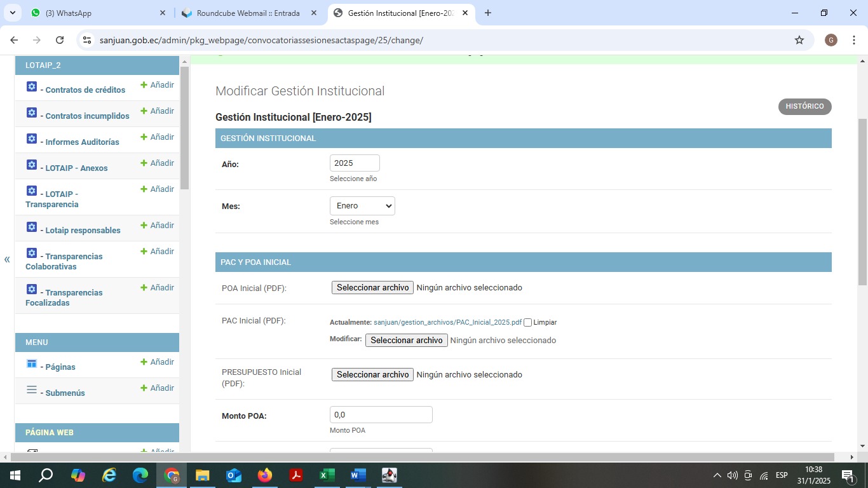Bookmark this page with the star icon
868x488 pixels.
coord(799,40)
